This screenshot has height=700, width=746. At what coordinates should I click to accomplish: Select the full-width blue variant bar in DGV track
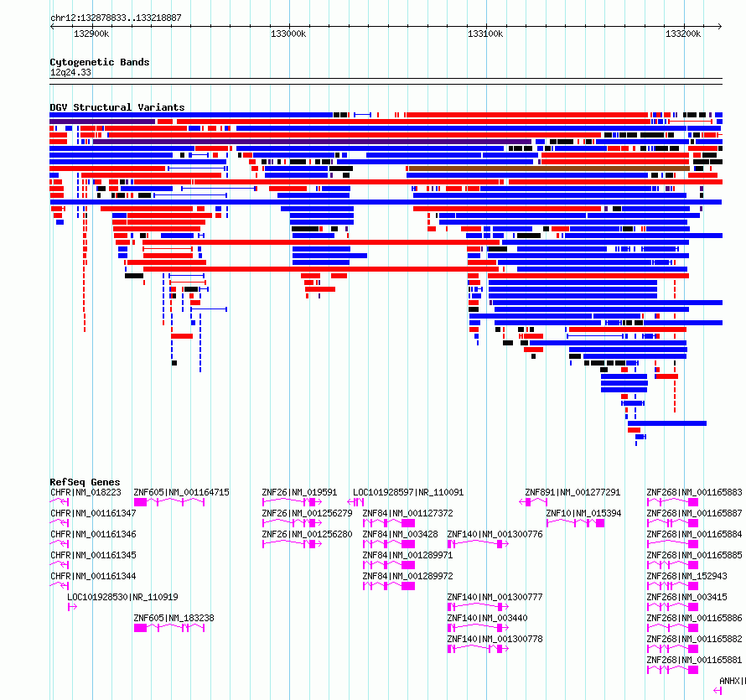coord(386,202)
